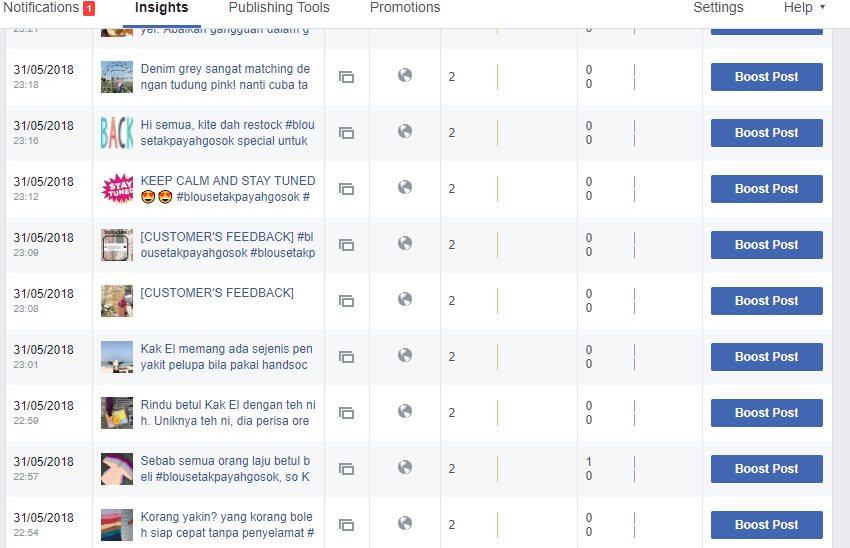Boost the Denim grey post
The width and height of the screenshot is (850, 548).
(x=767, y=77)
